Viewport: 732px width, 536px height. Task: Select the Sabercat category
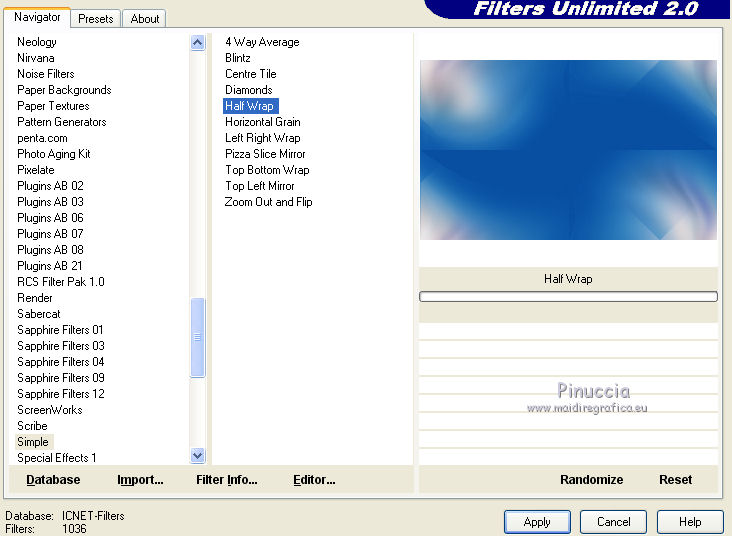coord(39,314)
